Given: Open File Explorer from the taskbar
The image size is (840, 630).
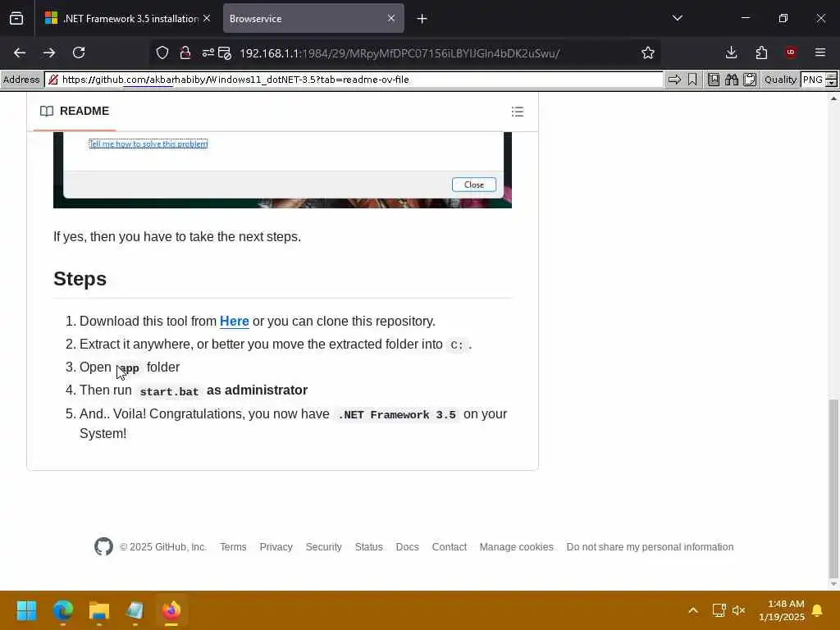Looking at the screenshot, I should click(x=99, y=610).
